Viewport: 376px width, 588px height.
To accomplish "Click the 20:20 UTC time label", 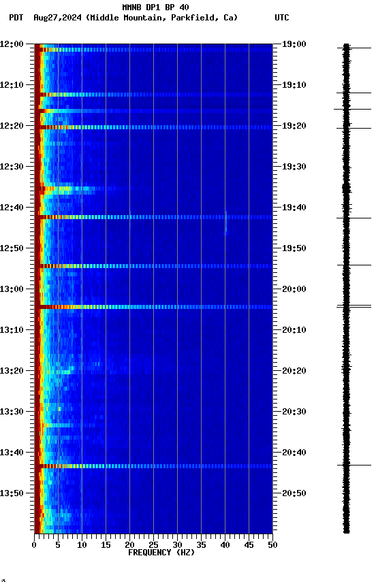I will pos(294,371).
